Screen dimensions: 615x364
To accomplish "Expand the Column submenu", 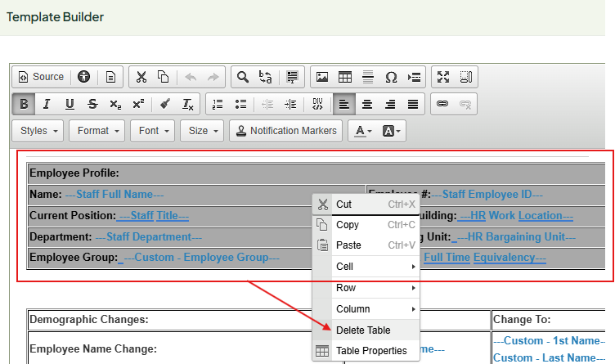I will pyautogui.click(x=366, y=308).
